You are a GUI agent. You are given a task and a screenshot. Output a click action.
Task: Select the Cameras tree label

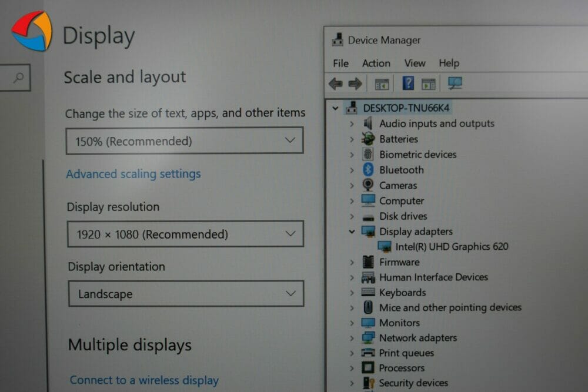point(398,185)
